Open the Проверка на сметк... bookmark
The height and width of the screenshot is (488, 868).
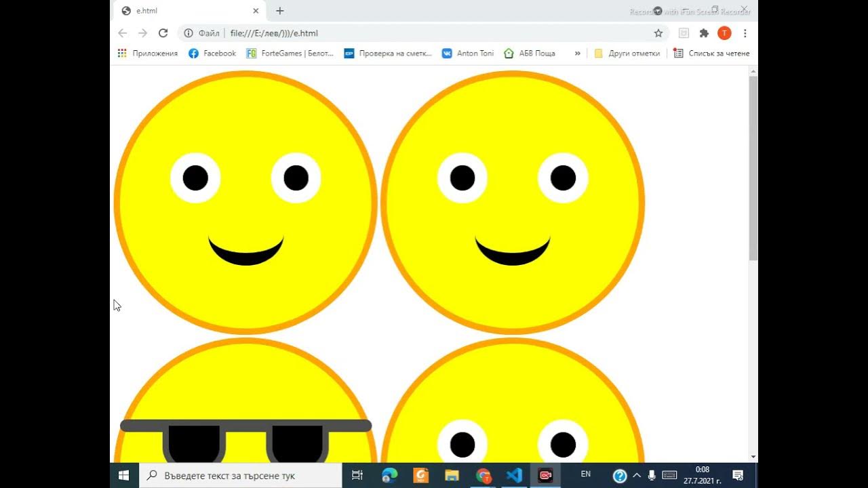[x=388, y=53]
